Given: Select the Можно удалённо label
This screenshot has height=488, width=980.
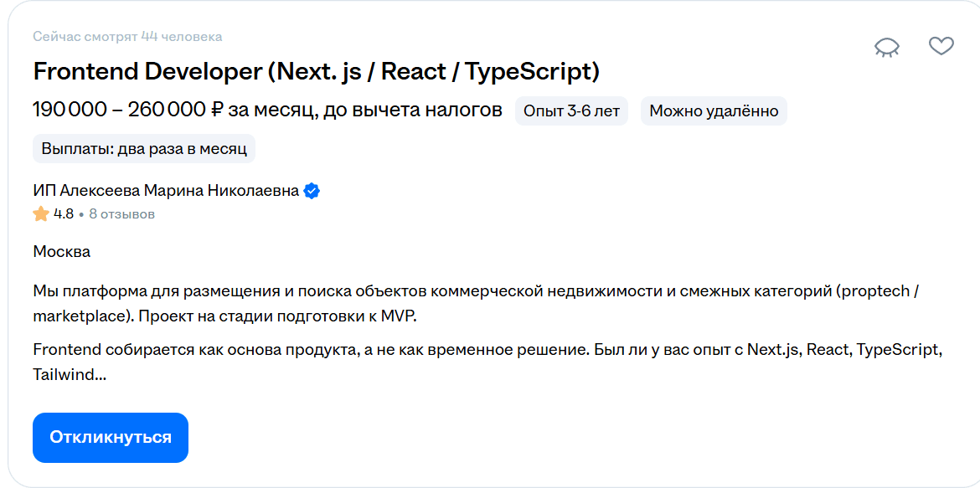Looking at the screenshot, I should [x=713, y=110].
